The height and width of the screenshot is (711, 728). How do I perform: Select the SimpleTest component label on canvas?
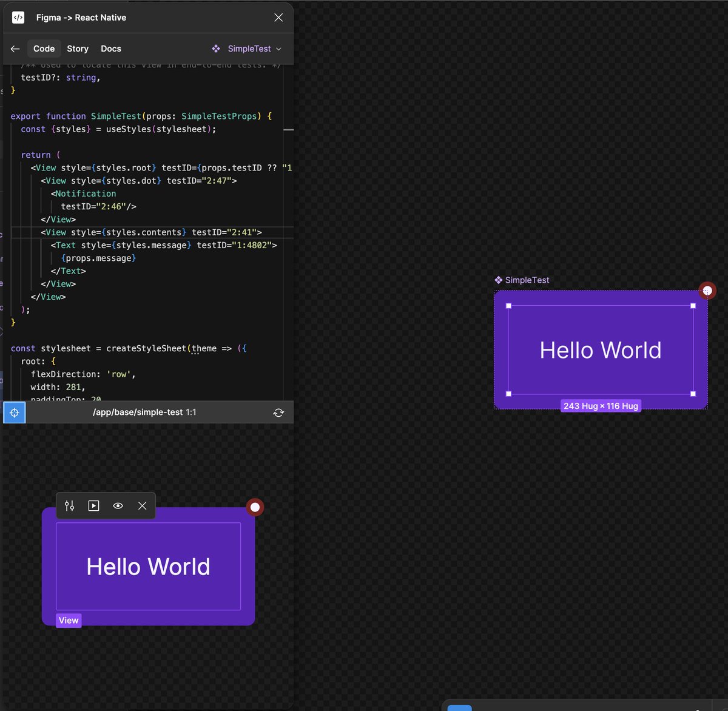click(522, 280)
